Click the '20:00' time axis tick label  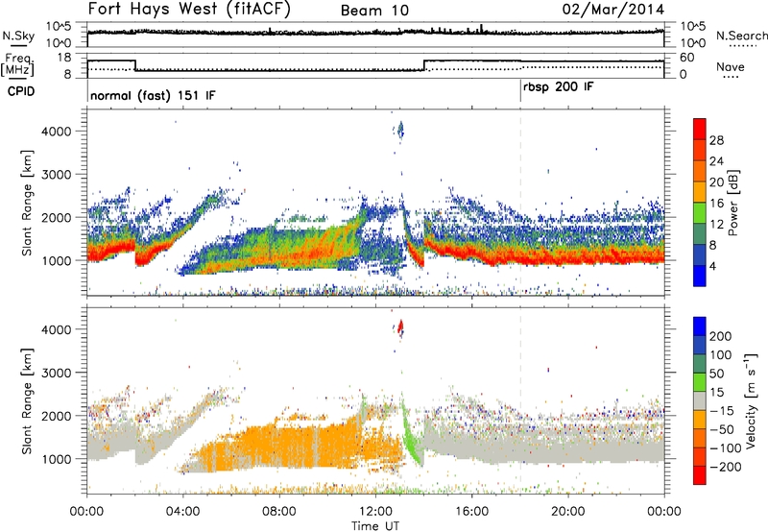[x=568, y=512]
